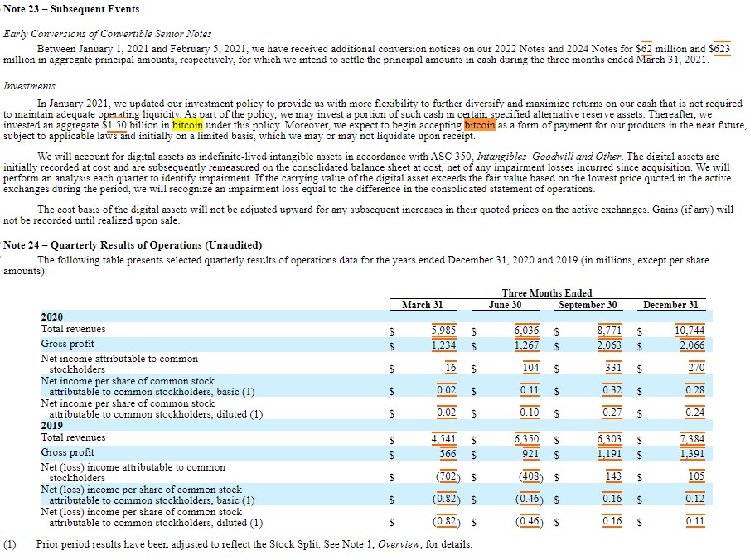Click the 'Three Months Ended' table header
The width and height of the screenshot is (750, 560).
547,292
